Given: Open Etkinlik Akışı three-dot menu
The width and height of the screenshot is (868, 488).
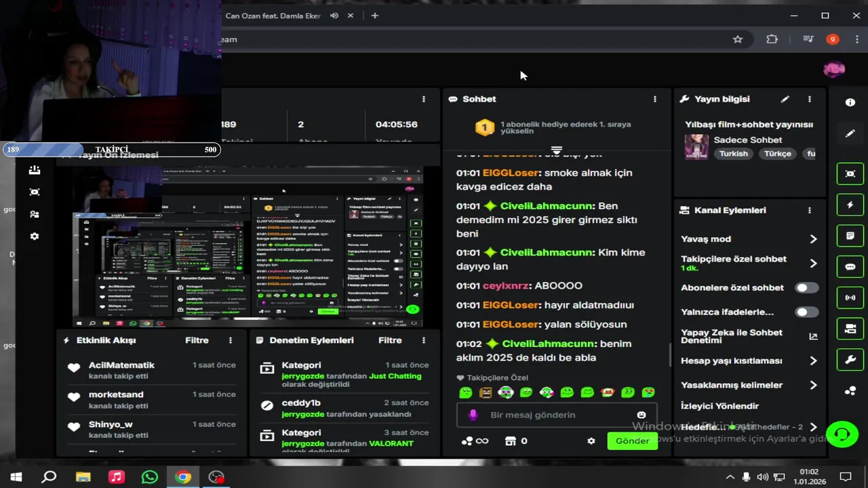Looking at the screenshot, I should [231, 340].
